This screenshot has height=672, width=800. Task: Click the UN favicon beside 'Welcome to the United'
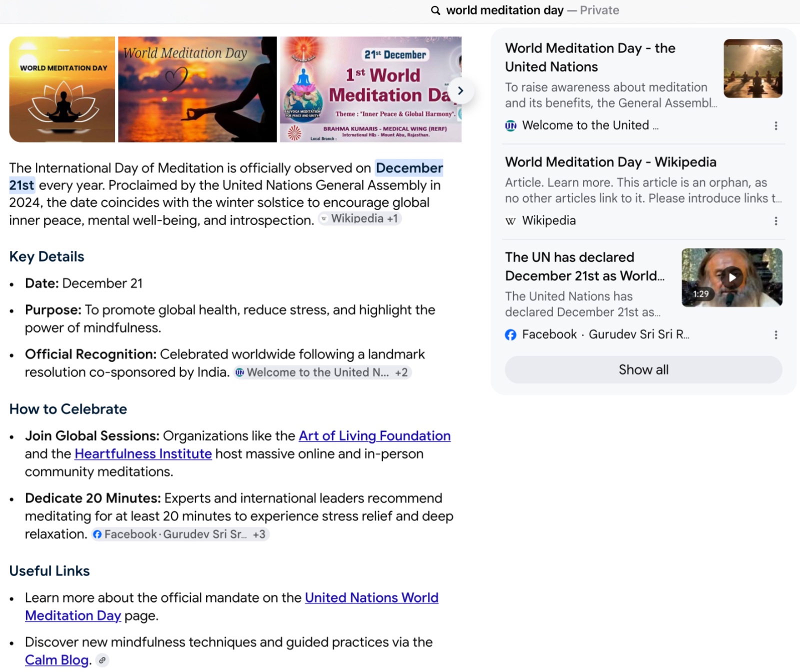510,125
